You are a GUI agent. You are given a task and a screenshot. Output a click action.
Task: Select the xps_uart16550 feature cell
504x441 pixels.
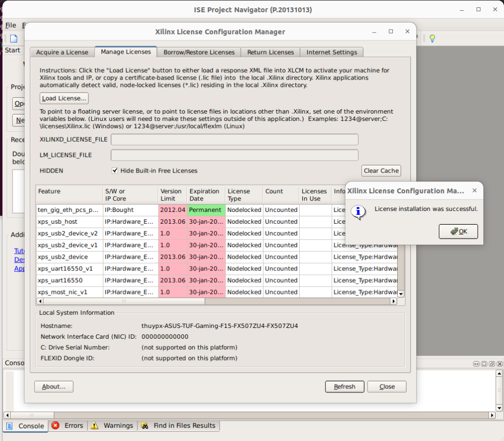click(69, 281)
